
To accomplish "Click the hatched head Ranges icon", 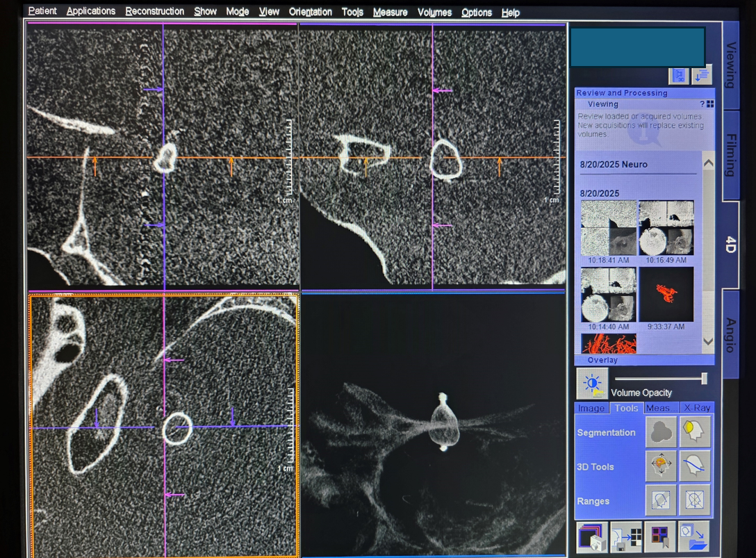I will pos(661,500).
